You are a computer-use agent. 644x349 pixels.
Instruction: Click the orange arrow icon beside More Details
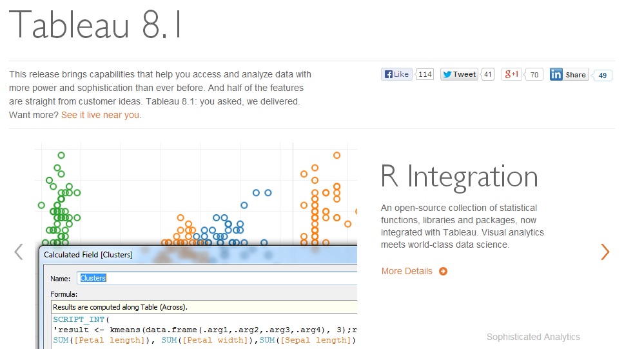click(x=443, y=272)
